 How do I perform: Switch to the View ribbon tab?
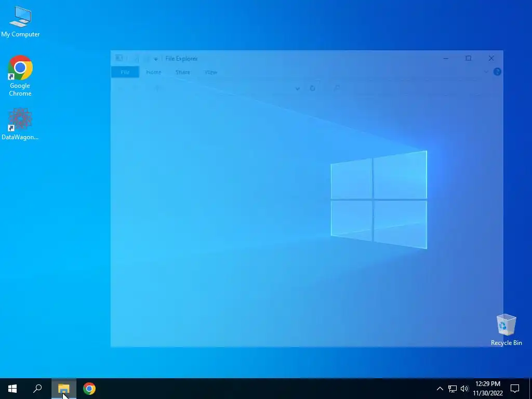[x=211, y=72]
